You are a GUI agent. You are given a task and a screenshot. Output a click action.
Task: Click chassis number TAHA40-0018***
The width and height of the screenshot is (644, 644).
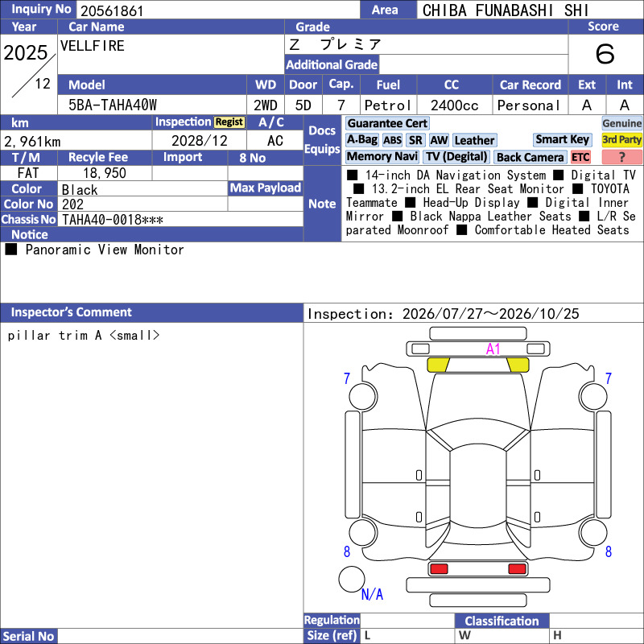(x=113, y=220)
